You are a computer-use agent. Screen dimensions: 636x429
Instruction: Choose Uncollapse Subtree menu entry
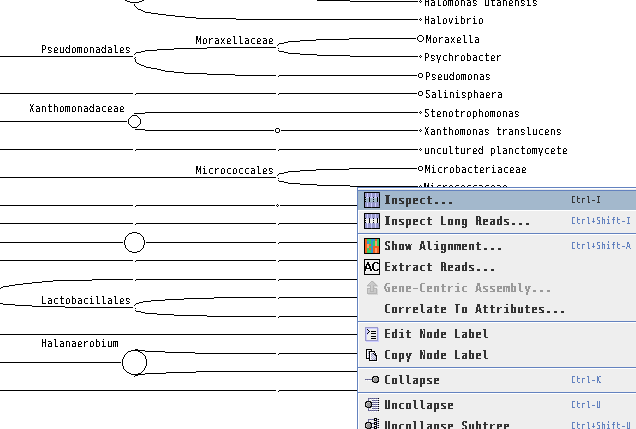click(x=496, y=424)
